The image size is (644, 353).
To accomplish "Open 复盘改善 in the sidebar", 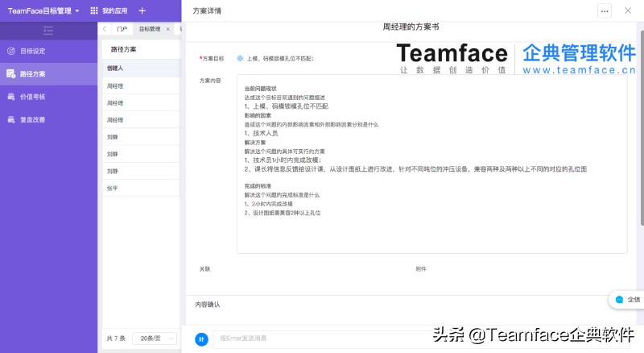I will click(x=48, y=120).
